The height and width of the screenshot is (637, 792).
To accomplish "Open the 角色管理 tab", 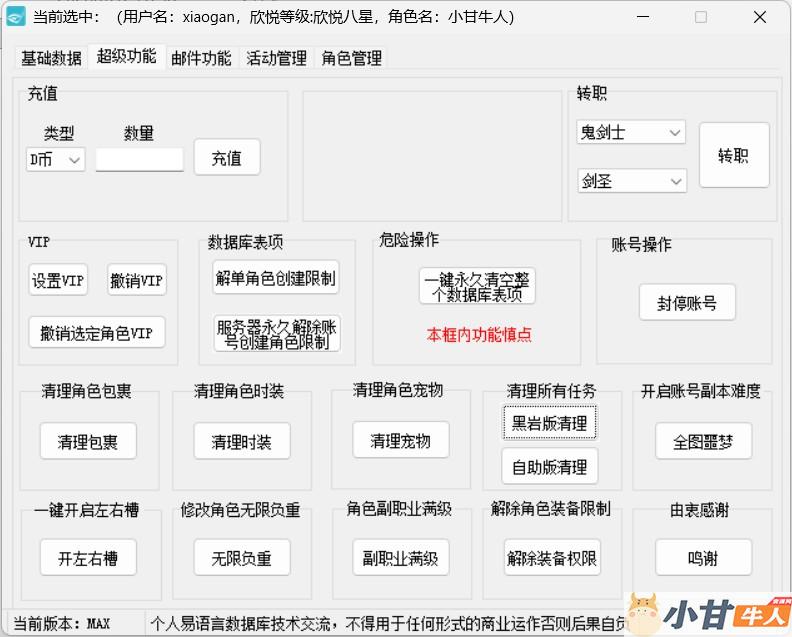I will (x=352, y=58).
